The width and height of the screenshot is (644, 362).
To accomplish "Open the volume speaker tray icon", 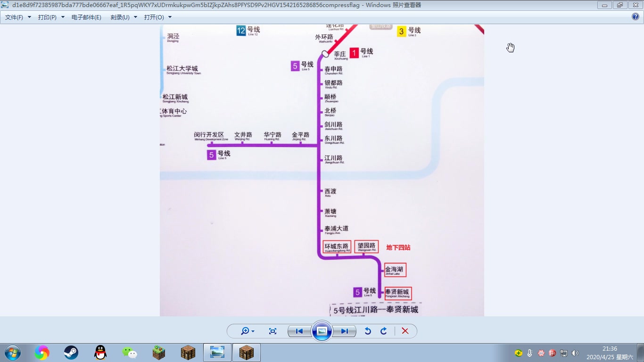I will (x=575, y=353).
